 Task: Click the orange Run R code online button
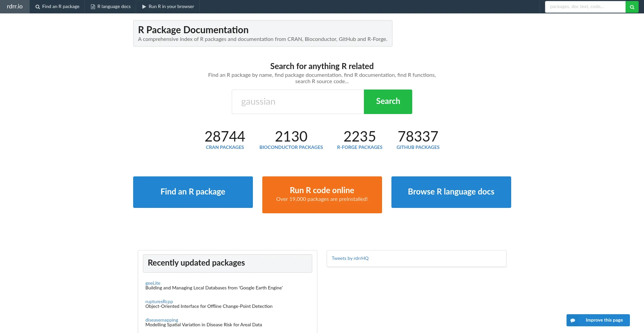point(322,195)
